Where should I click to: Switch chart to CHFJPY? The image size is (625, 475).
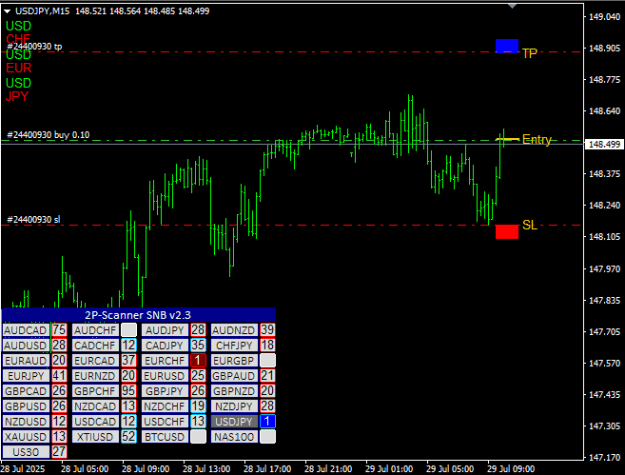tap(234, 345)
